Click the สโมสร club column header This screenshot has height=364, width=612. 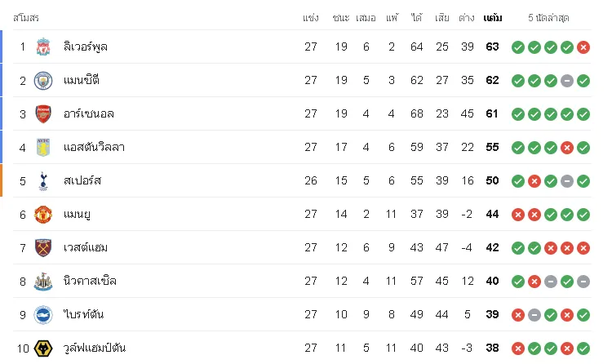[26, 18]
